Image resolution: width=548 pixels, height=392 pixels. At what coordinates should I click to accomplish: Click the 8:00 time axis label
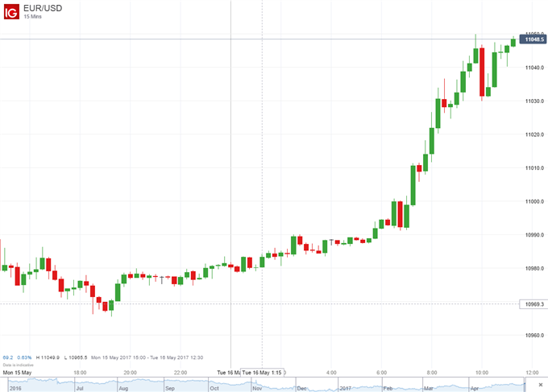432,373
